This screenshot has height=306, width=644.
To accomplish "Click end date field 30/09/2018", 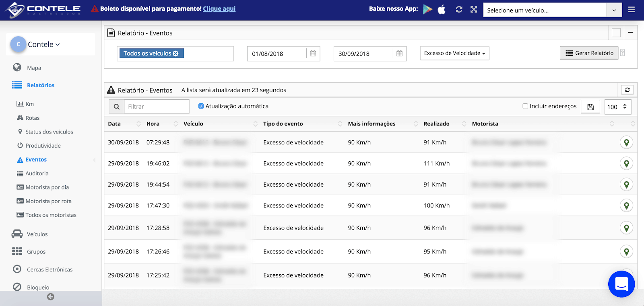I will click(363, 53).
